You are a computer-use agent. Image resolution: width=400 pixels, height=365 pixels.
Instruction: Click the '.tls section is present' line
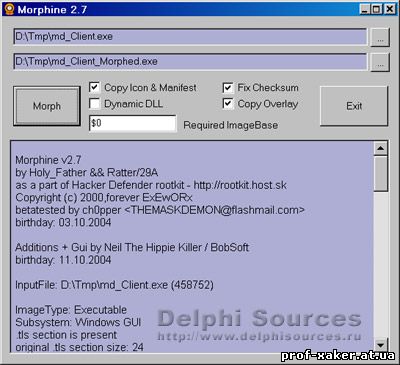tap(66, 335)
